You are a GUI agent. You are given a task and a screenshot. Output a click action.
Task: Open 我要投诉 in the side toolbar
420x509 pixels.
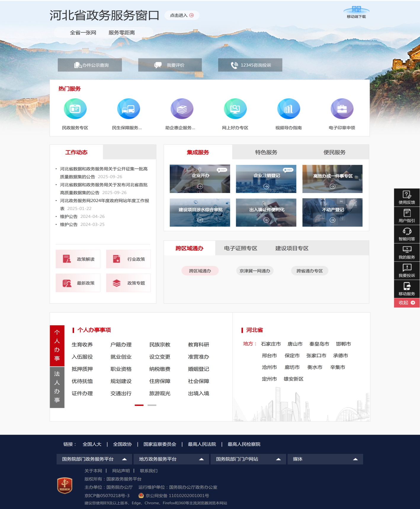click(x=407, y=271)
